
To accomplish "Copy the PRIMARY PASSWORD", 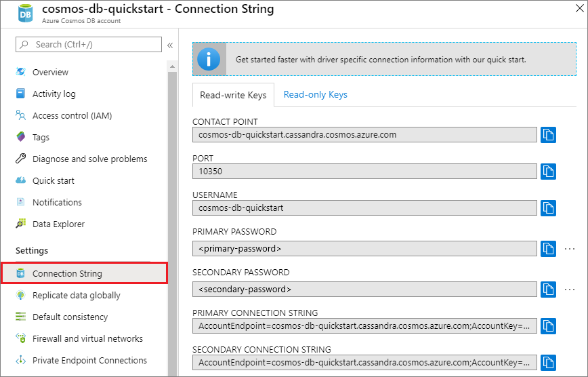I will [548, 249].
